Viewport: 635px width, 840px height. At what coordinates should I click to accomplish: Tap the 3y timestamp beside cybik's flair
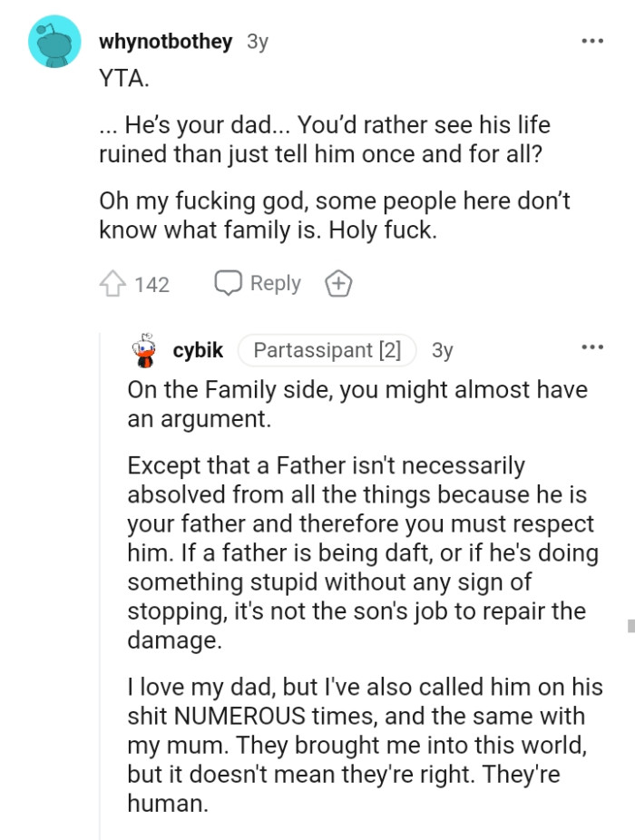(x=444, y=350)
